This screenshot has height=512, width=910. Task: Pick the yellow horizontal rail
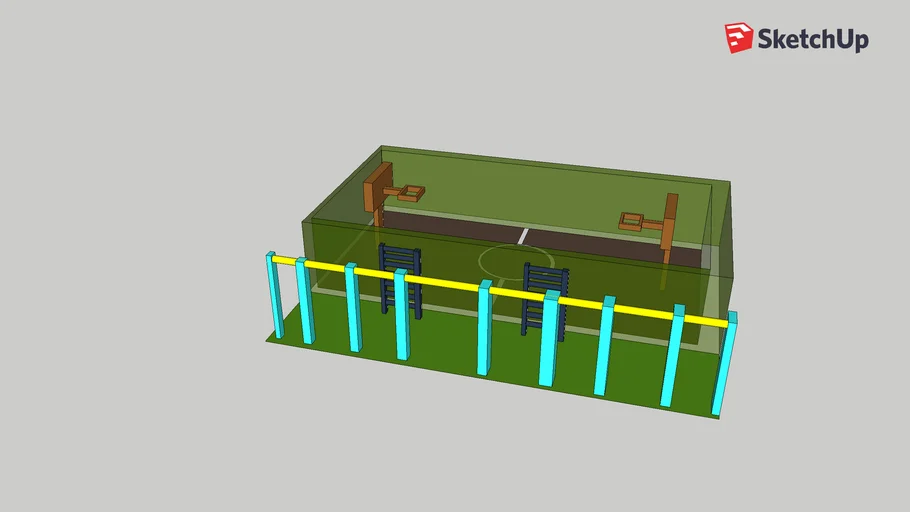coord(502,289)
